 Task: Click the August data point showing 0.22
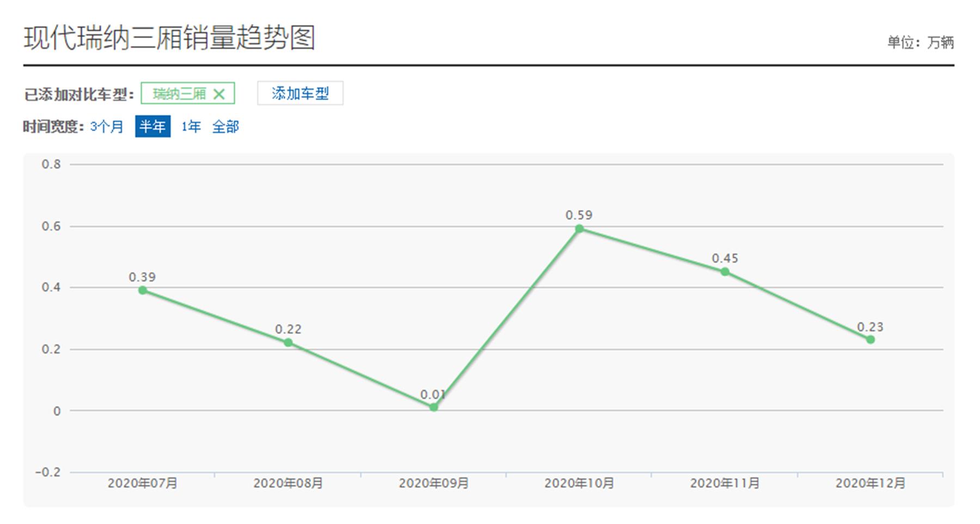[x=287, y=342]
